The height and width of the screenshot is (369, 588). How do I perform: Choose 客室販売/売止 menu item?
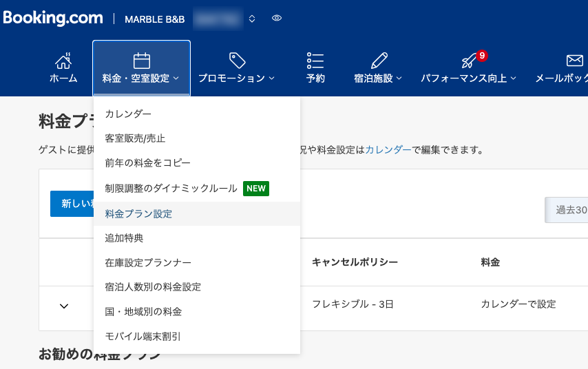tap(135, 138)
